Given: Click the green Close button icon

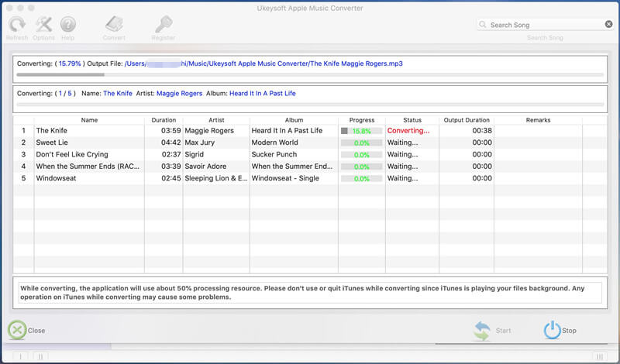Looking at the screenshot, I should click(x=17, y=331).
